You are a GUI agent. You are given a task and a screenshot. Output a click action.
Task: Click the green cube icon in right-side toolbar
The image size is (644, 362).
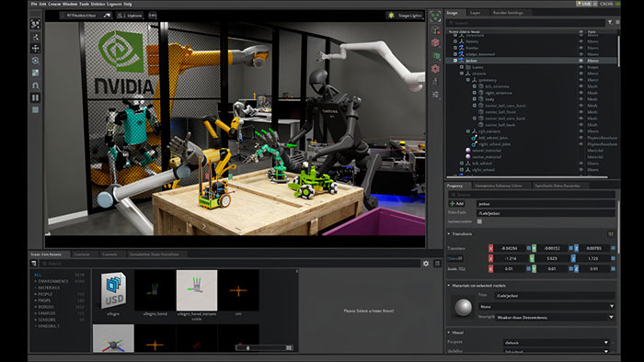tap(435, 55)
